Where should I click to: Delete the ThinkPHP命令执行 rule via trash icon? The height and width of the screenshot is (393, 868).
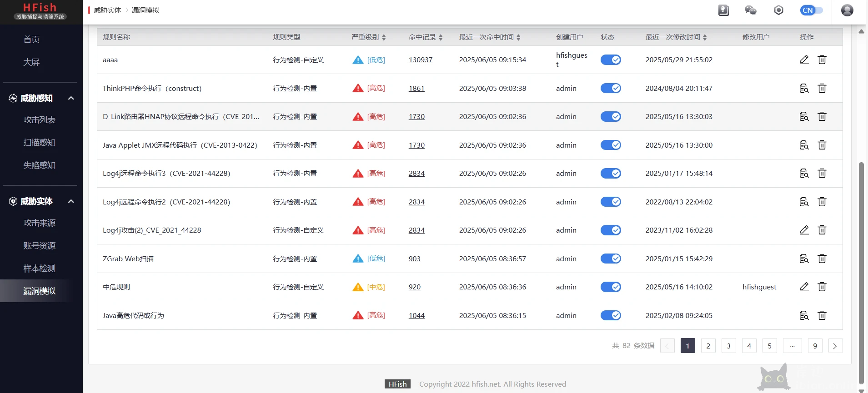point(822,88)
